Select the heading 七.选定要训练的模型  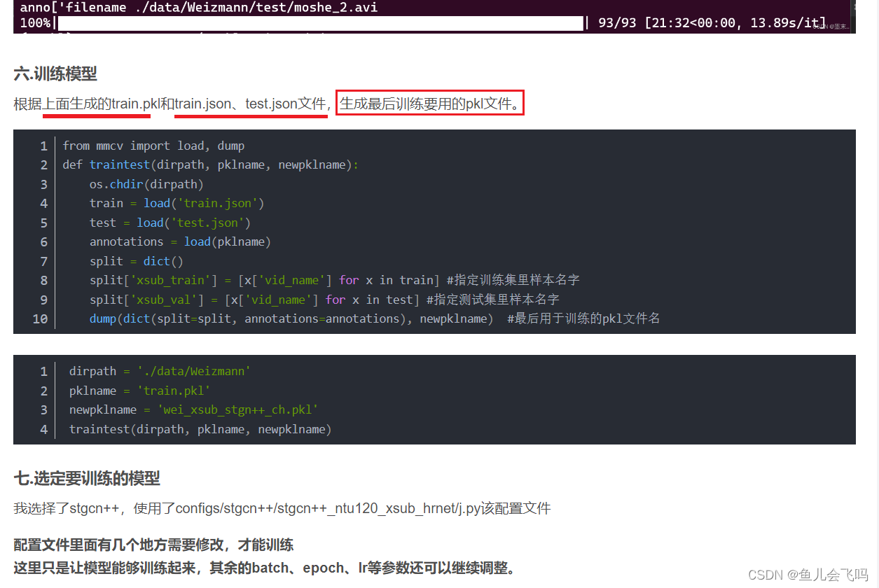point(86,479)
